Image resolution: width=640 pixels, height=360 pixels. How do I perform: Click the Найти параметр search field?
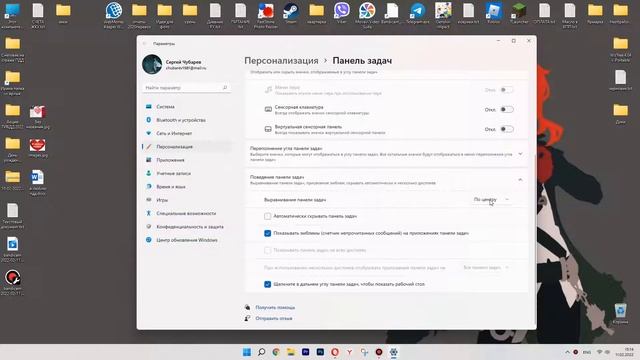coord(186,88)
